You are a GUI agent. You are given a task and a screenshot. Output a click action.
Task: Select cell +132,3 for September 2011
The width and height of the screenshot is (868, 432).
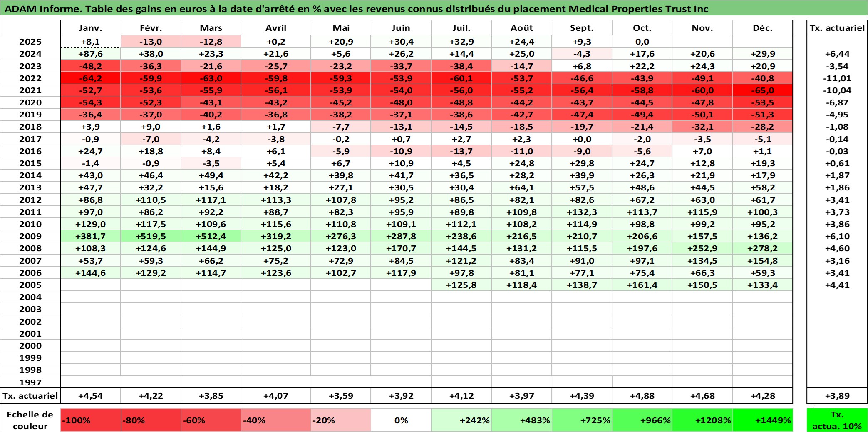click(x=582, y=212)
